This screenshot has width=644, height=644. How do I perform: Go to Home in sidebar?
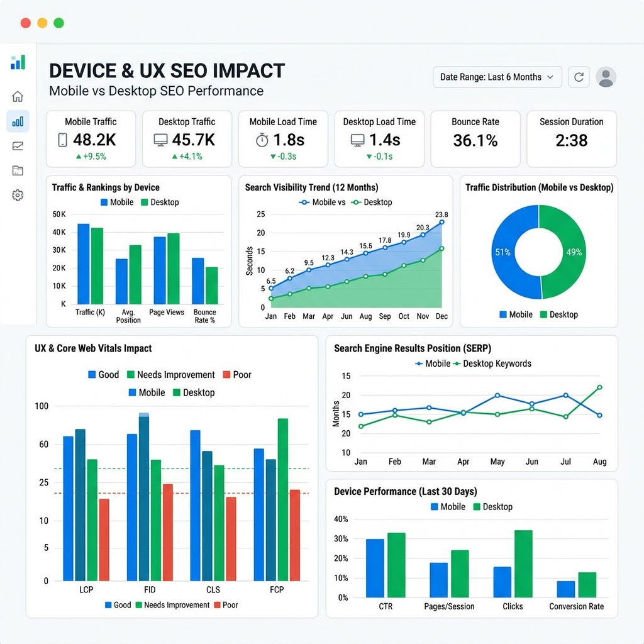pos(18,96)
